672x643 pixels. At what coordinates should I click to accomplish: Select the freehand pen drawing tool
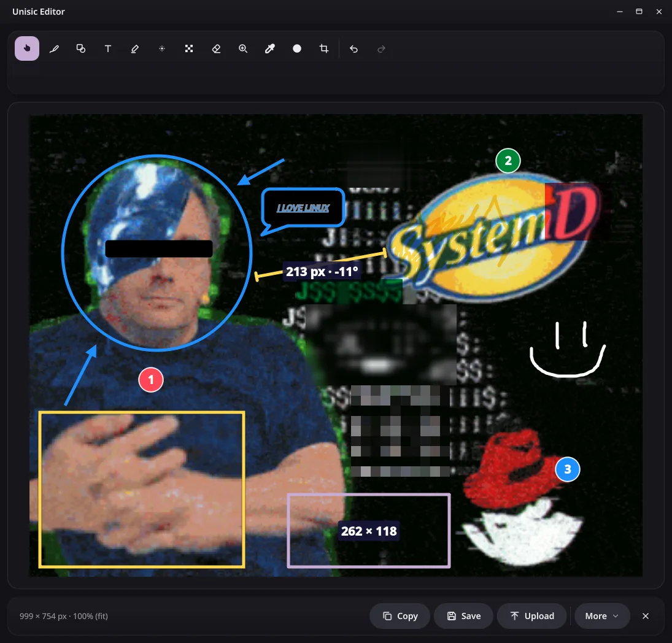[x=54, y=49]
